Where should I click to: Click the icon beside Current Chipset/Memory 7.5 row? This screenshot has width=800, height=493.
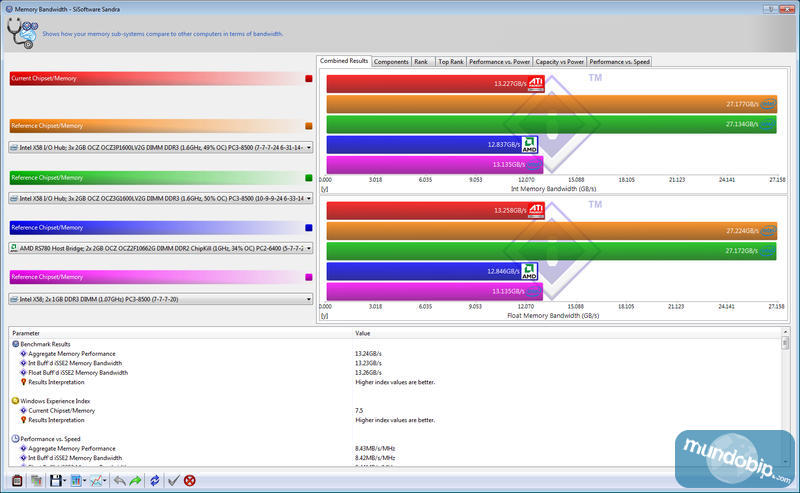[23, 410]
